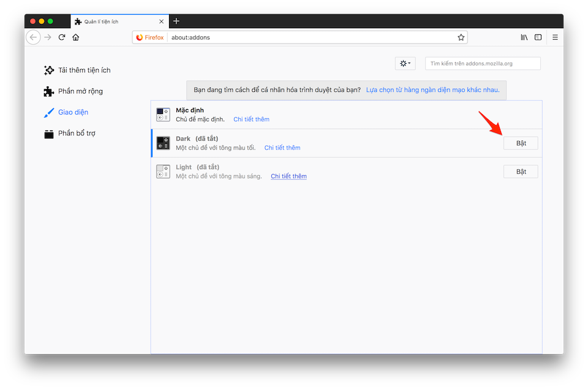The width and height of the screenshot is (588, 389).
Task: Close the Quản lí tiện ích tab
Action: click(161, 21)
